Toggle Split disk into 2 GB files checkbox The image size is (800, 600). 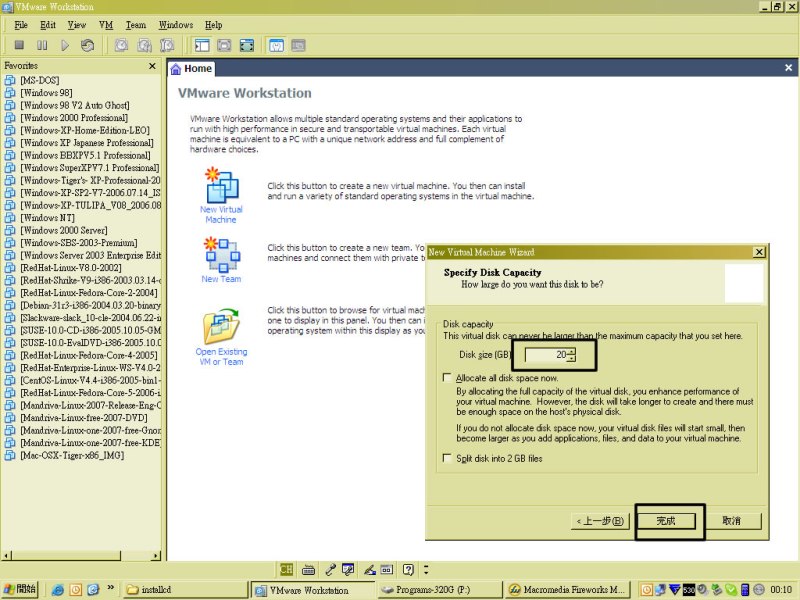pos(447,458)
